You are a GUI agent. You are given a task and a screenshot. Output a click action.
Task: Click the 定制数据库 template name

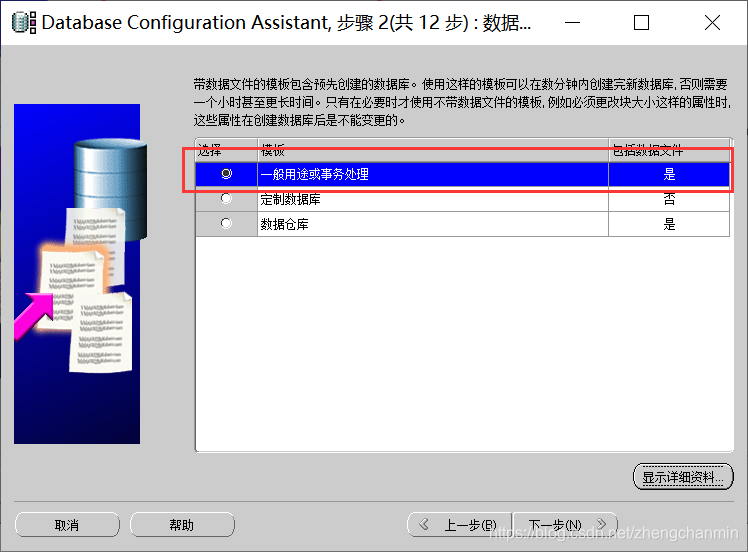pyautogui.click(x=290, y=199)
